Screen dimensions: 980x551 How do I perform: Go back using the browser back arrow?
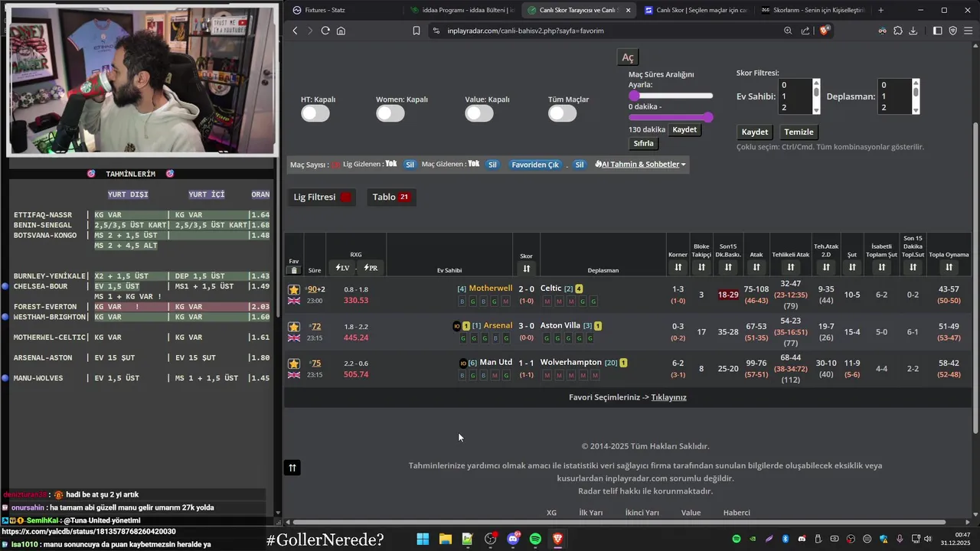pyautogui.click(x=296, y=31)
